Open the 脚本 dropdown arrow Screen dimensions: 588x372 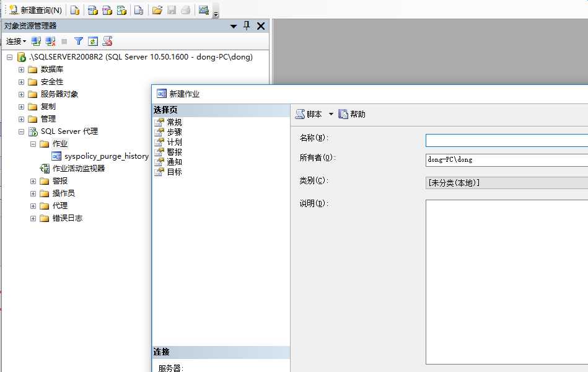point(331,114)
